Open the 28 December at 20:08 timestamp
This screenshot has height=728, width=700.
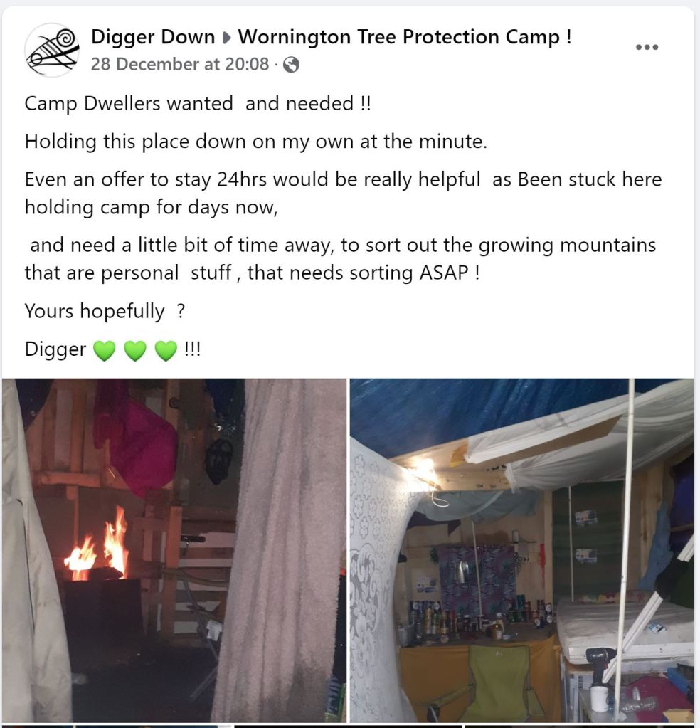pos(180,64)
